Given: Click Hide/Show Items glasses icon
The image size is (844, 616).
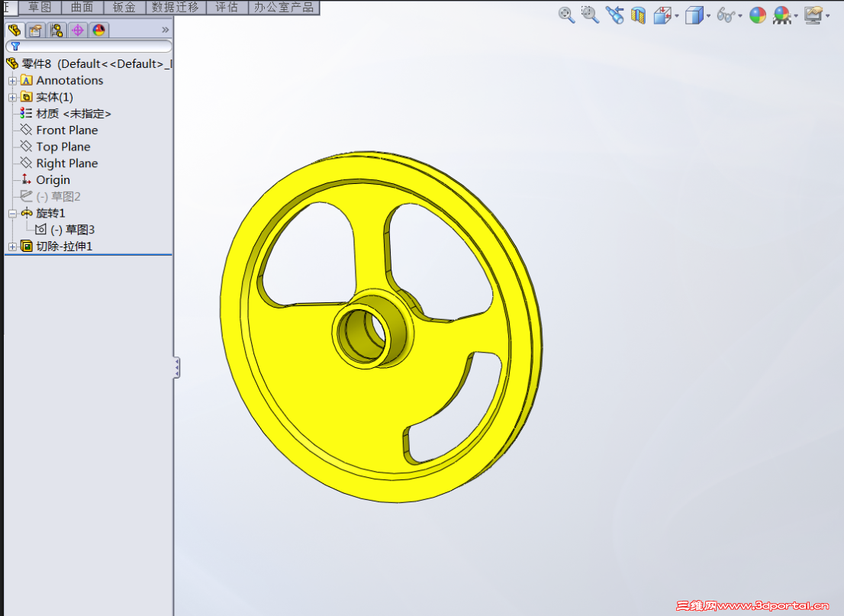Looking at the screenshot, I should pyautogui.click(x=725, y=15).
